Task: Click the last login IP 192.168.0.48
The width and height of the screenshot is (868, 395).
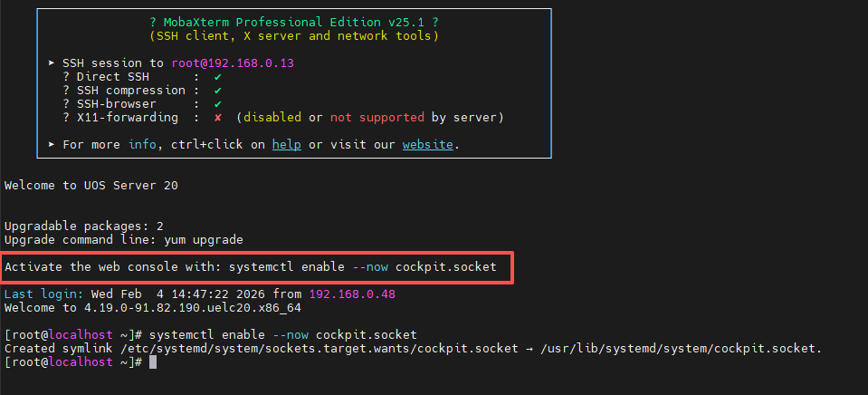Action: pos(352,294)
